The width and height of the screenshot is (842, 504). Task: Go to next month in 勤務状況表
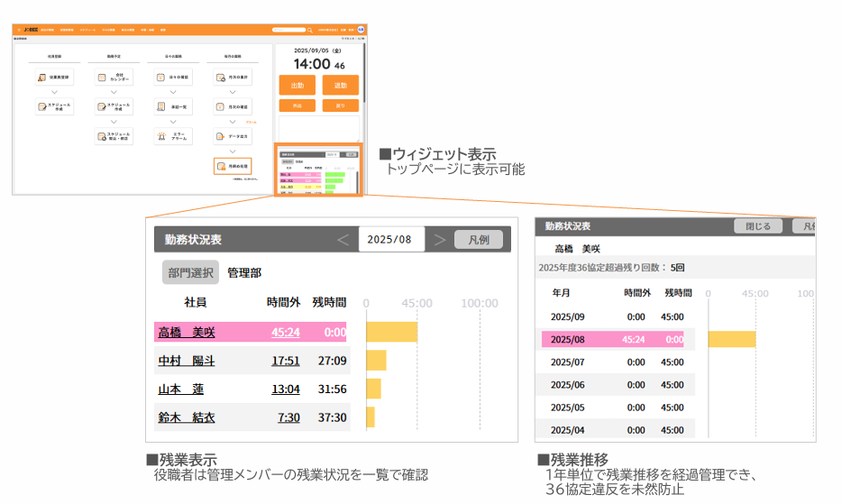click(440, 240)
